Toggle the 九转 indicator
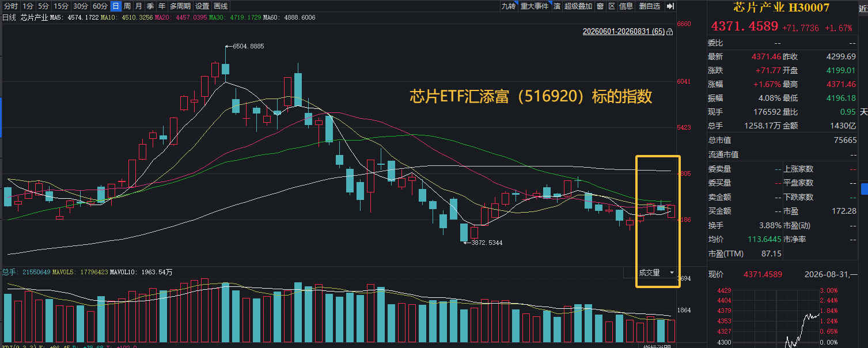Screen dimensions: 868x348 (509, 6)
